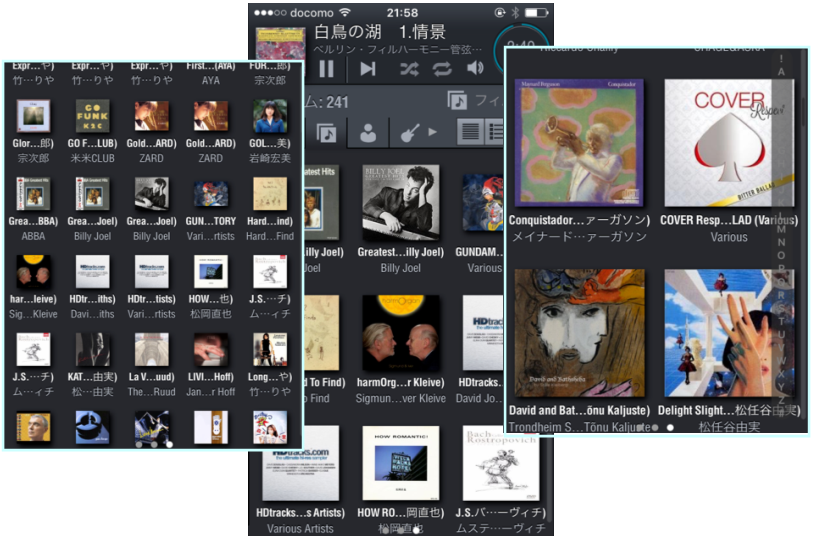This screenshot has height=539, width=813.
Task: Select the Genre guitar tab icon
Action: click(x=410, y=133)
